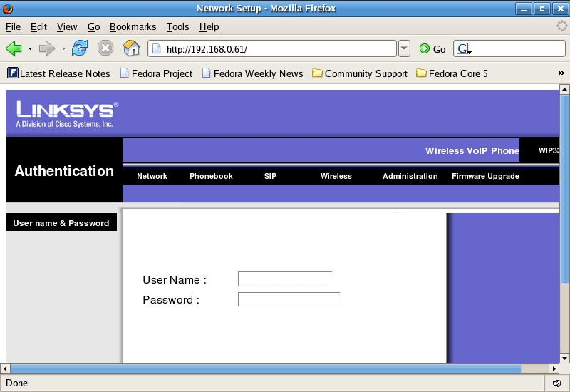Image resolution: width=570 pixels, height=392 pixels.
Task: Click the Linksys logo
Action: 67,114
